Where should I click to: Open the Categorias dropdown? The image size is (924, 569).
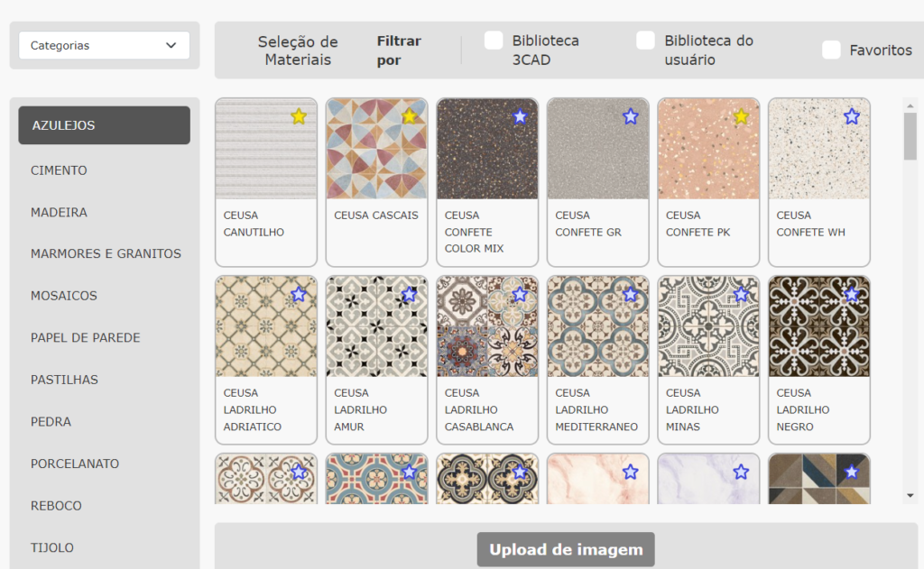click(104, 45)
